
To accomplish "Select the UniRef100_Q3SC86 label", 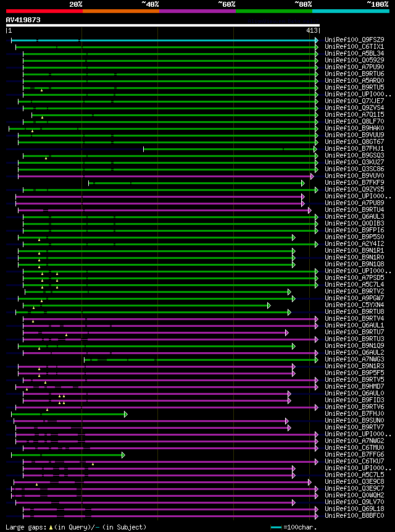I will pyautogui.click(x=354, y=169).
